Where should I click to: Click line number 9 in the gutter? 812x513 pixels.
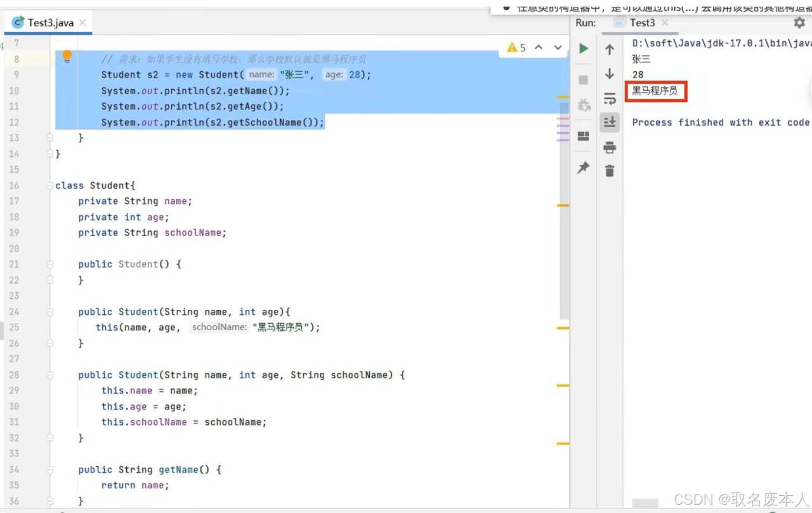[x=16, y=75]
